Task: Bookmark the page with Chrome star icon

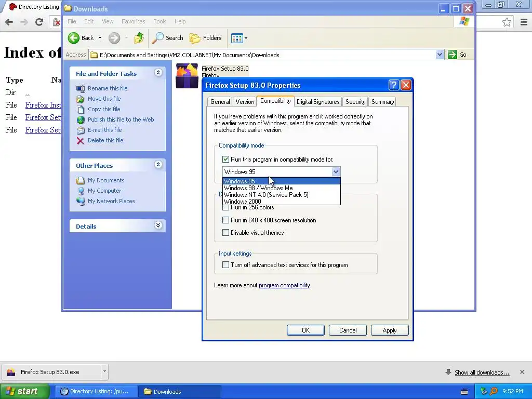Action: [507, 22]
